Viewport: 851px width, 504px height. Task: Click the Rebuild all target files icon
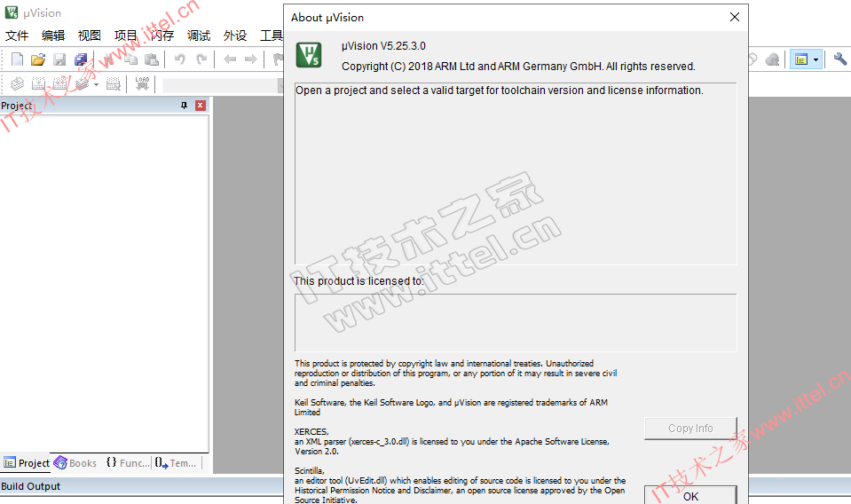pyautogui.click(x=59, y=83)
